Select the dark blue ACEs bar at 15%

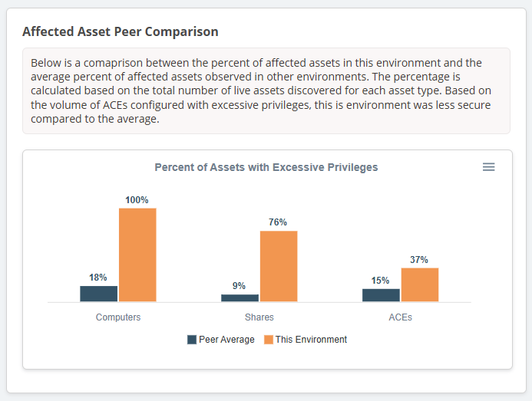(382, 295)
